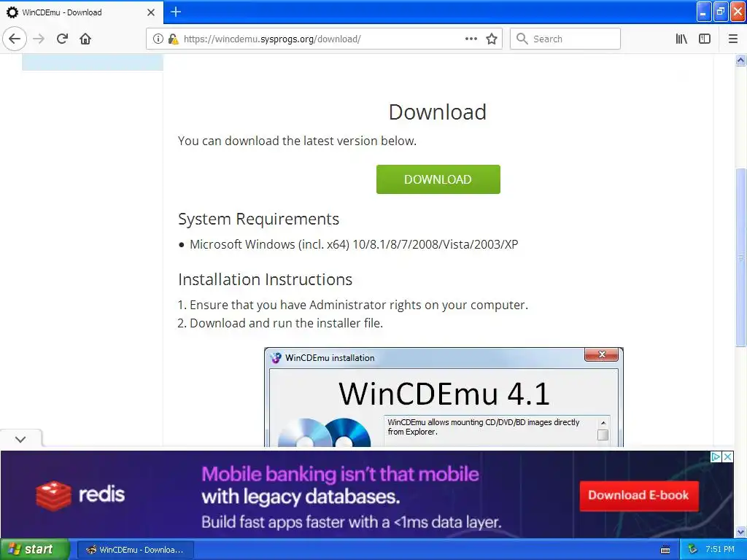This screenshot has width=747, height=560.
Task: Click text "You can download the latest version below."
Action: (298, 141)
